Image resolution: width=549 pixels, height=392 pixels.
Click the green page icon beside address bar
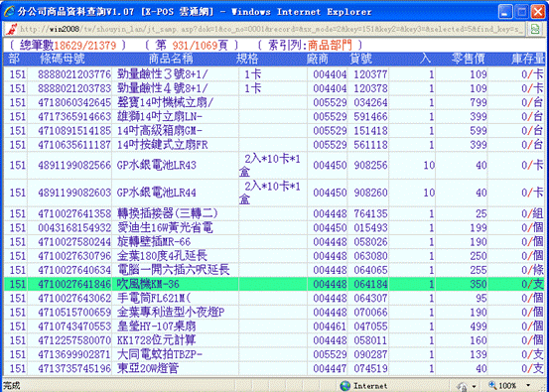pyautogui.click(x=535, y=29)
